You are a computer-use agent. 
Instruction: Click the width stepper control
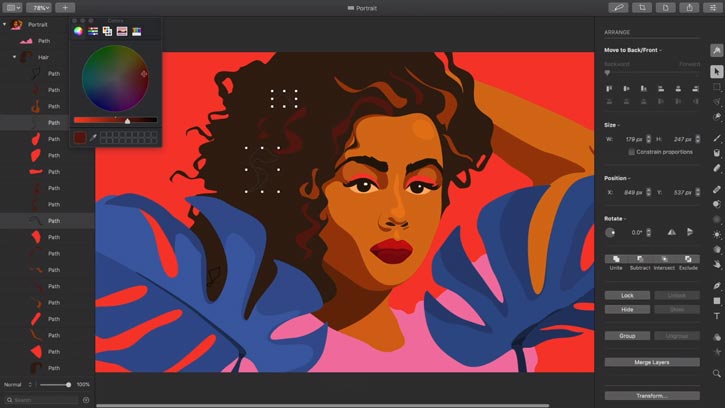pos(648,139)
